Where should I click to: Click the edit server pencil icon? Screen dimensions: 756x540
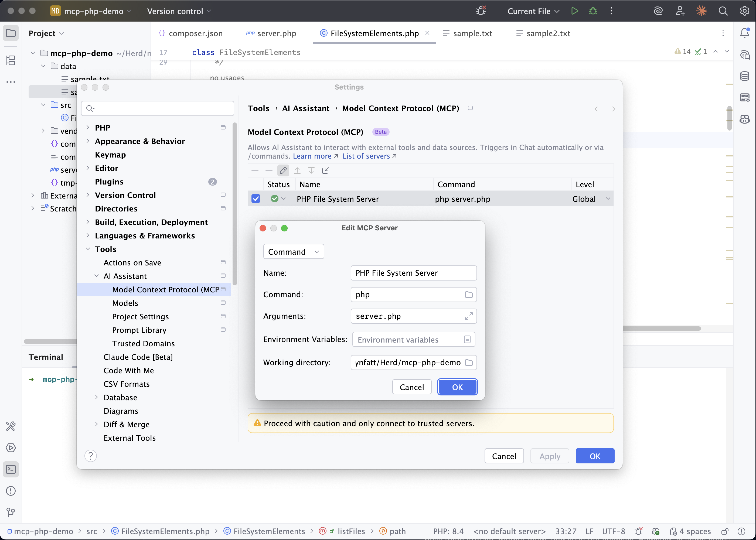coord(283,170)
